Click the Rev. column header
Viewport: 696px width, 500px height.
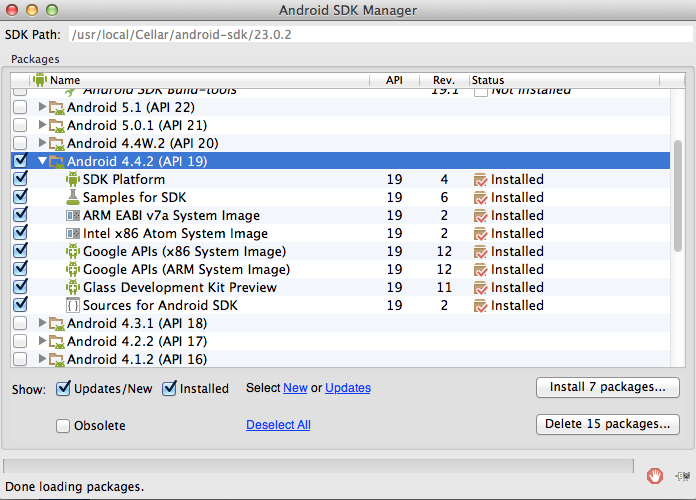(444, 80)
